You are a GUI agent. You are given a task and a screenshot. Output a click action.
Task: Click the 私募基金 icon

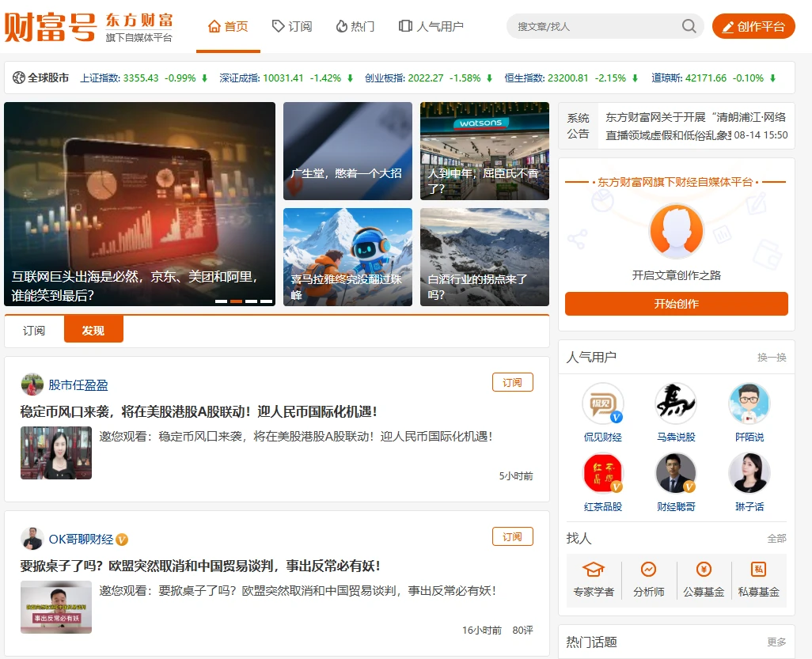point(759,570)
